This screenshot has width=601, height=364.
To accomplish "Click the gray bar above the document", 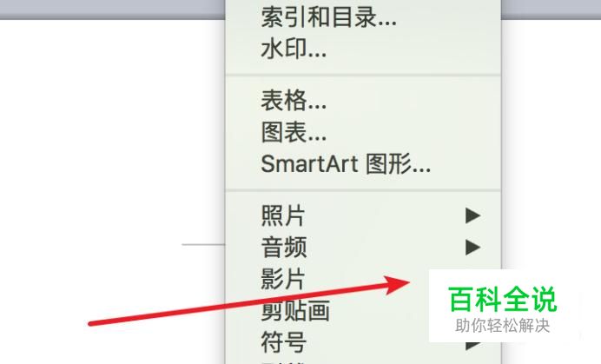I will tap(111, 10).
